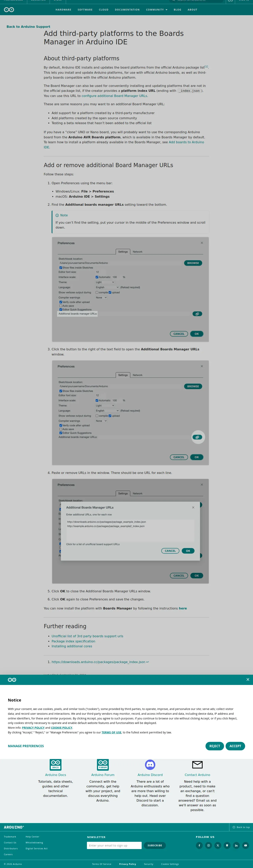Open Cookie Settings in the footer
Image resolution: width=253 pixels, height=868 pixels.
click(x=170, y=864)
